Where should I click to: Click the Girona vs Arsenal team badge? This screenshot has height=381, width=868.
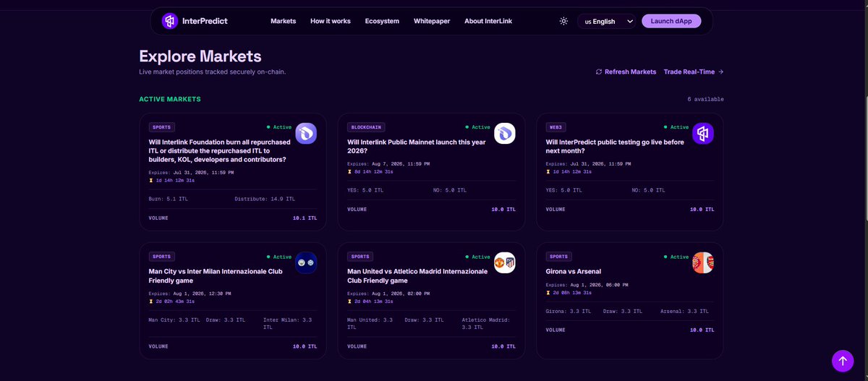coord(703,263)
